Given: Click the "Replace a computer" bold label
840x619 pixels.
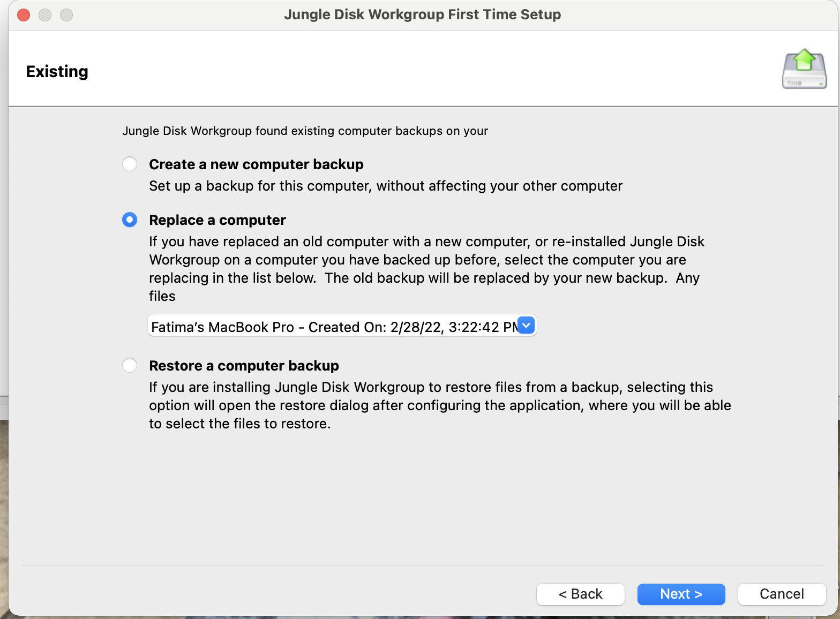Looking at the screenshot, I should (x=217, y=220).
